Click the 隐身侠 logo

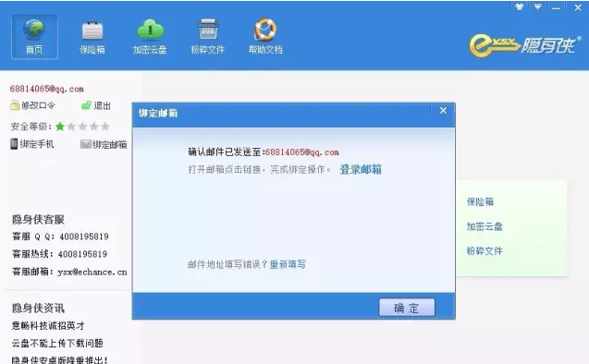pos(524,45)
